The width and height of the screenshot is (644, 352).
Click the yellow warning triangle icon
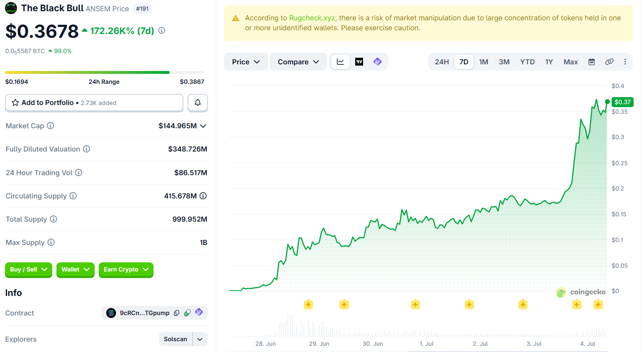click(236, 18)
